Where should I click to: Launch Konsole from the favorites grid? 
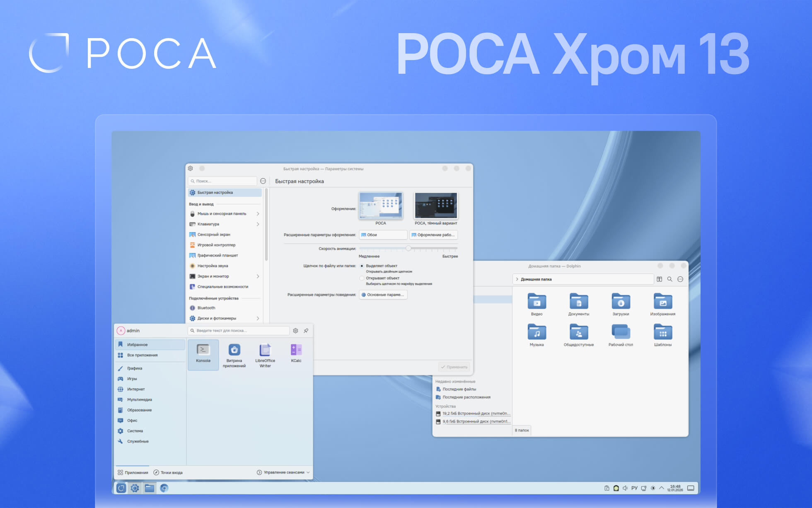(203, 354)
